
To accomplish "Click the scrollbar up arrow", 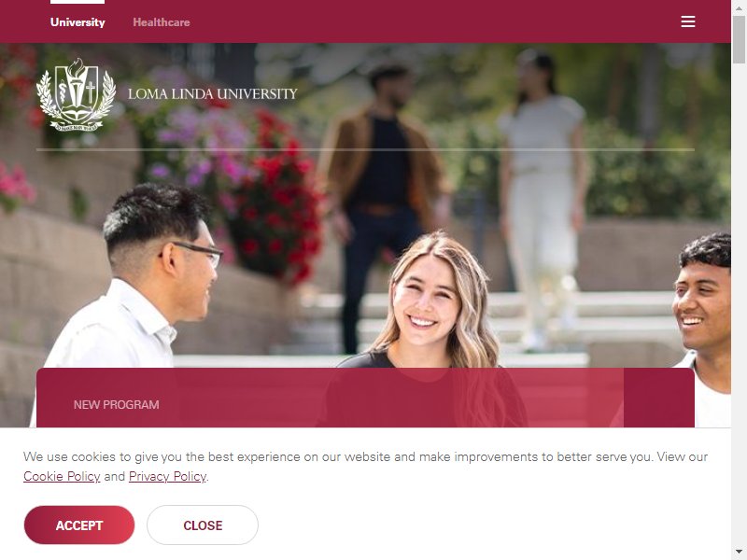I will point(739,7).
